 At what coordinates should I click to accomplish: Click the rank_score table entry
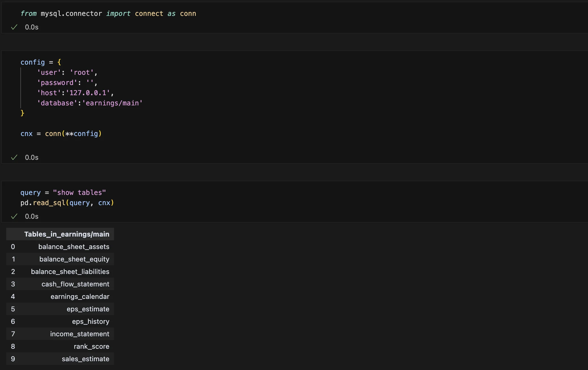pyautogui.click(x=91, y=346)
